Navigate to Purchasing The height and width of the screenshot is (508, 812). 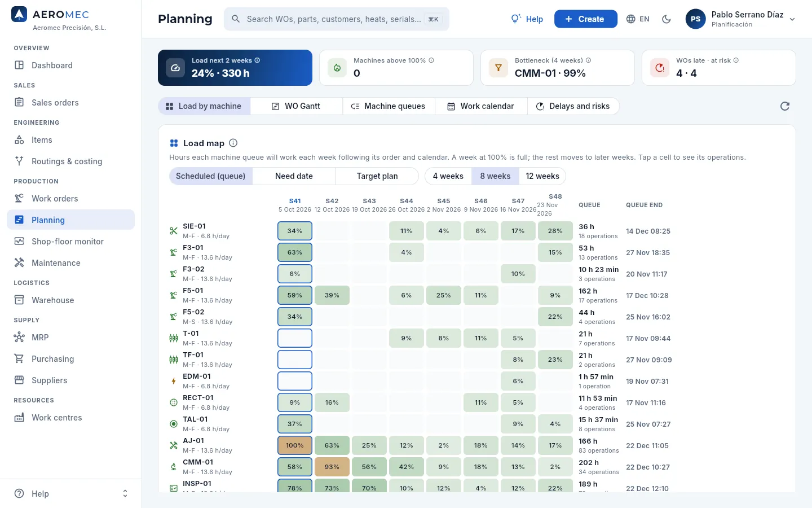(x=71, y=359)
